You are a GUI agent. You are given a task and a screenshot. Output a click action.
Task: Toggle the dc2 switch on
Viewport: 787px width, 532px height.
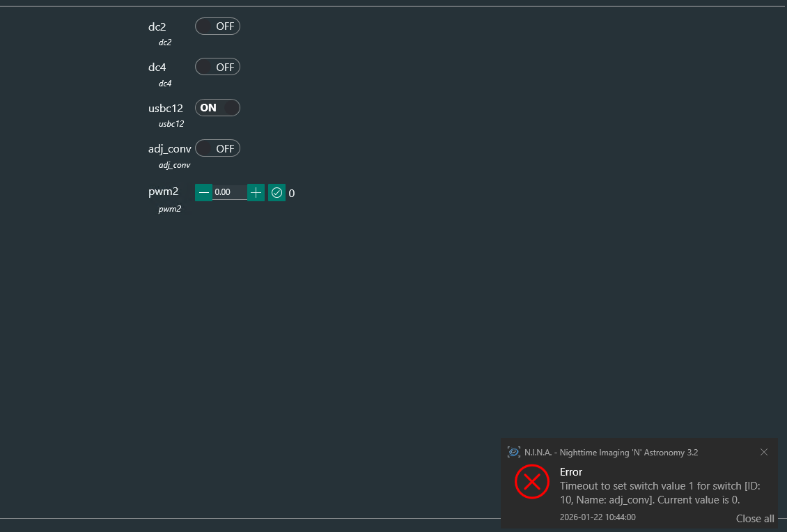pyautogui.click(x=217, y=26)
